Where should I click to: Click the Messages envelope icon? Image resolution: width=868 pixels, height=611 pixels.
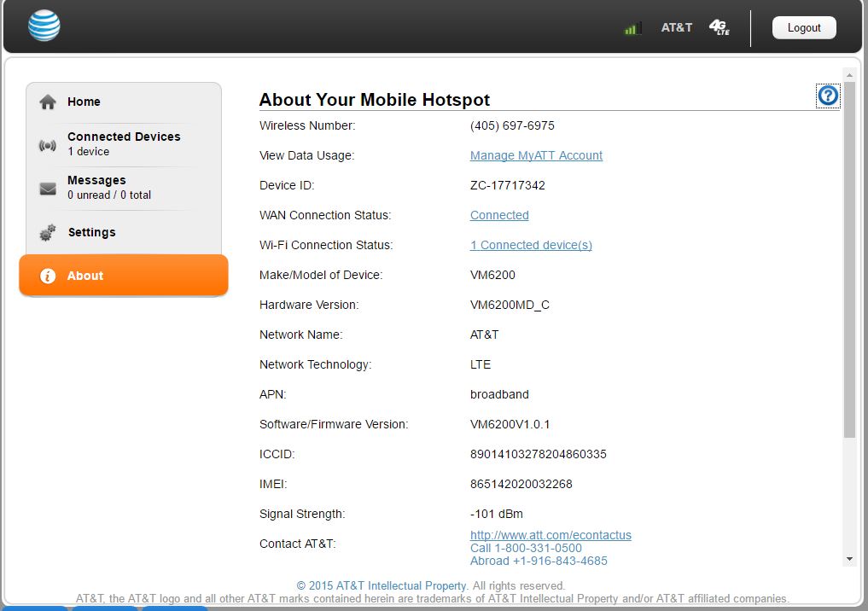coord(48,189)
